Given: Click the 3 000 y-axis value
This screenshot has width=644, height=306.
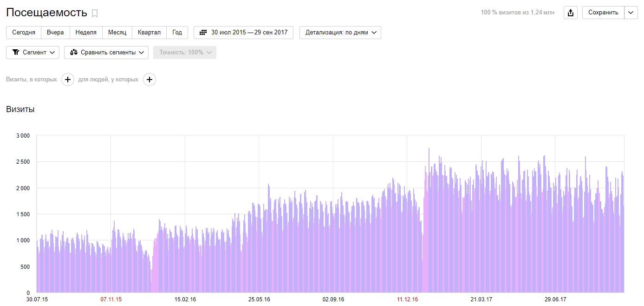Looking at the screenshot, I should pos(22,136).
